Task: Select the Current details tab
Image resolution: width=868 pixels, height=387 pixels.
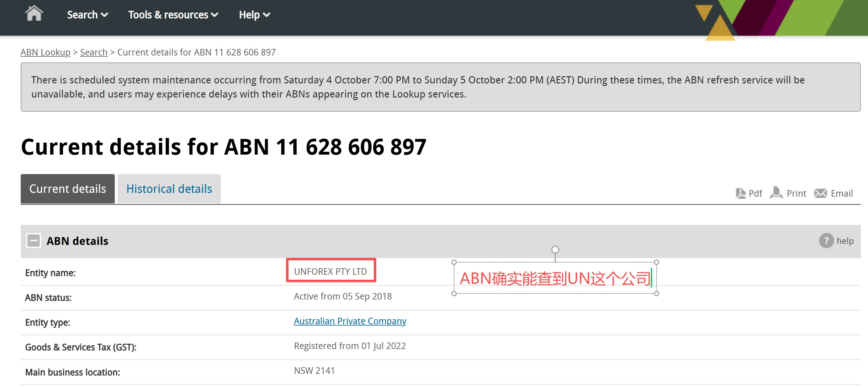Action: (x=68, y=189)
